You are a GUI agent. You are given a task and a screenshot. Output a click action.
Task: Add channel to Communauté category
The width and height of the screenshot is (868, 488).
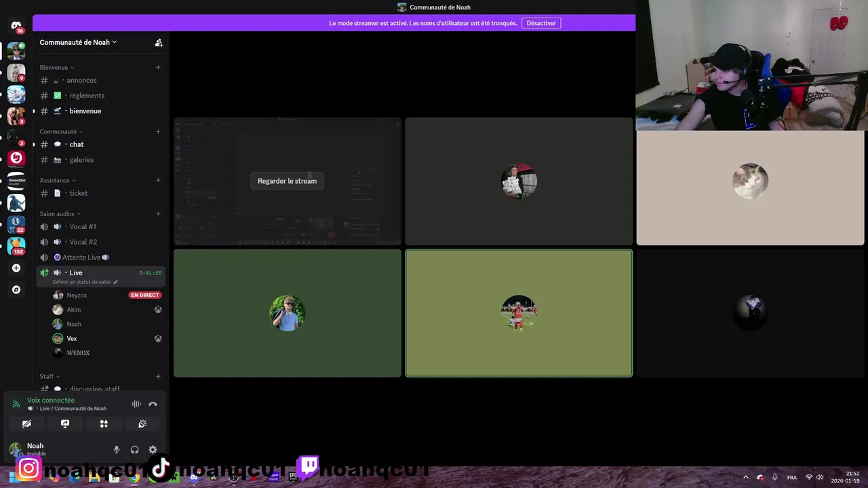click(158, 131)
